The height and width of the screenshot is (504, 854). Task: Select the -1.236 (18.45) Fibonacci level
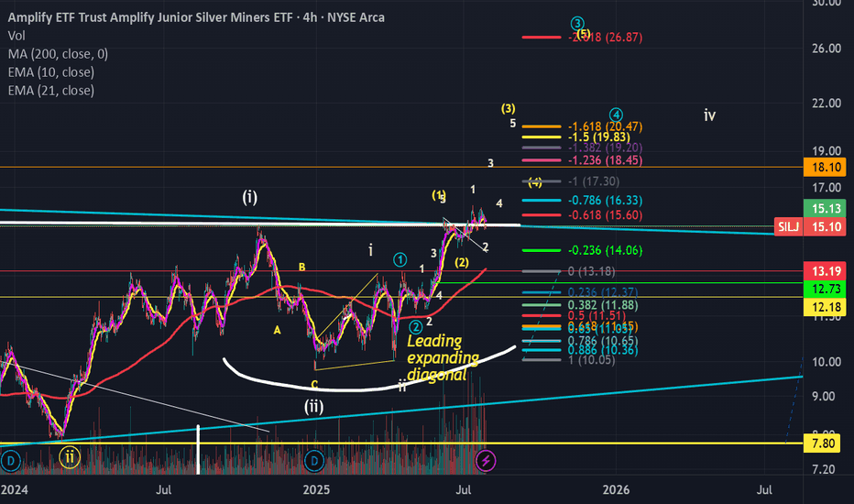click(x=605, y=160)
